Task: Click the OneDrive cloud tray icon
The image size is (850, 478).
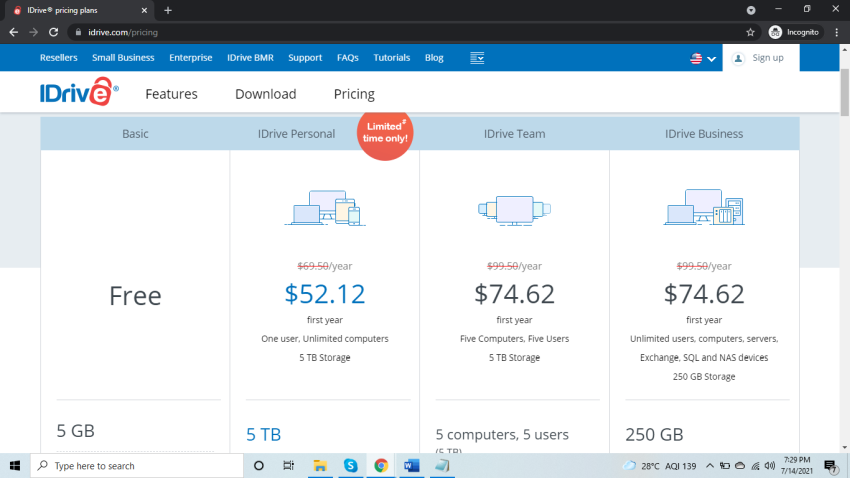Action: coord(740,466)
